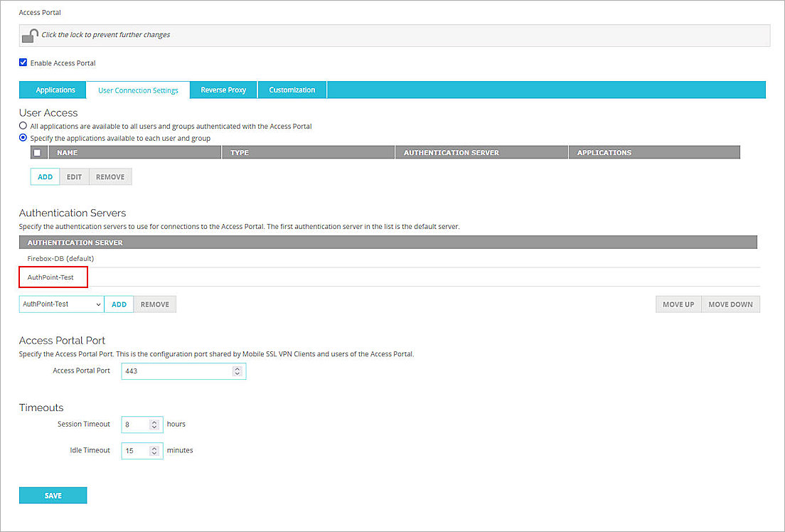Click REMOVE next to the authentication server dropdown
Viewport: 785px width, 532px height.
(155, 304)
